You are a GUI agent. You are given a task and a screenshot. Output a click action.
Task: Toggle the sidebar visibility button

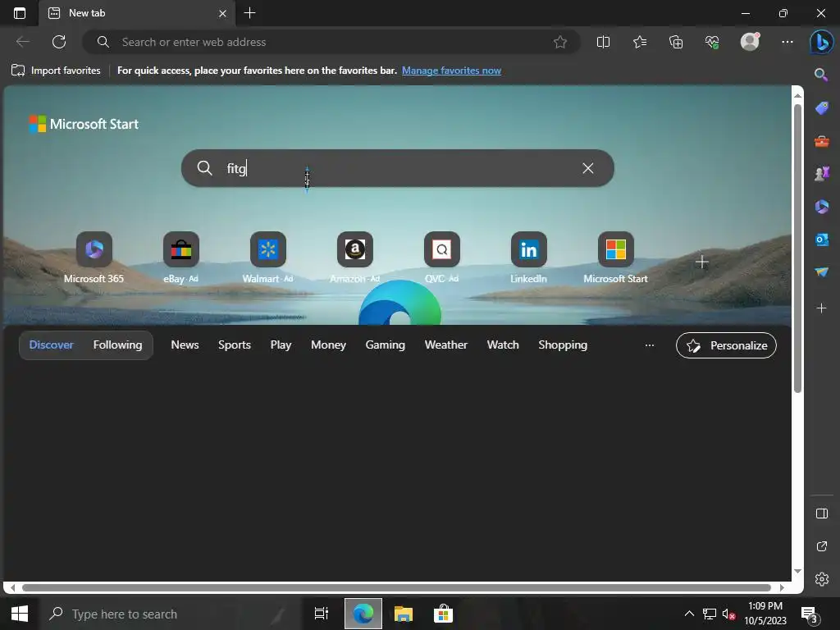coord(822,514)
